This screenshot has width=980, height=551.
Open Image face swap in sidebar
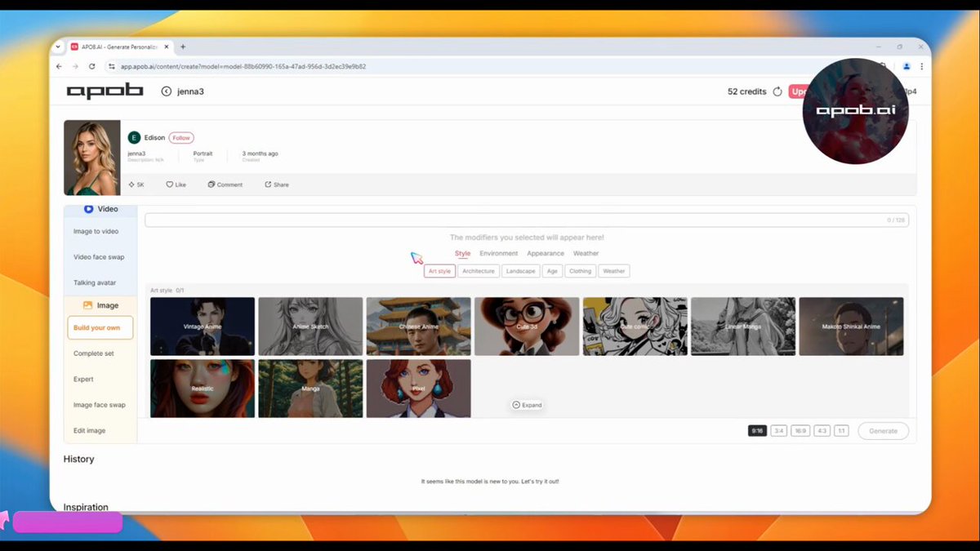(100, 405)
